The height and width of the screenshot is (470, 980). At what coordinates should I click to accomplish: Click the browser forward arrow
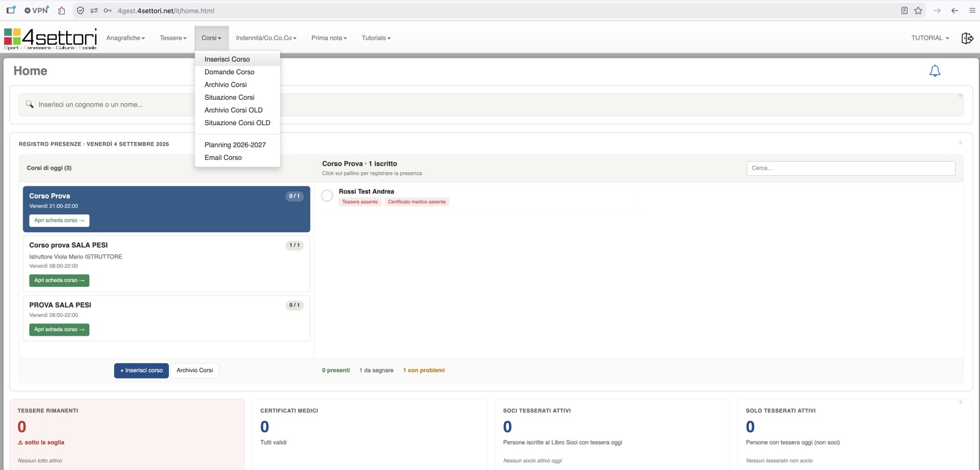(x=937, y=10)
